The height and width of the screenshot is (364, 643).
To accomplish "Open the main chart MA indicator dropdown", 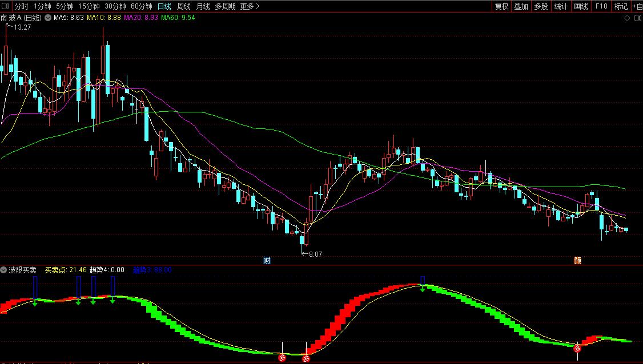I will (48, 18).
